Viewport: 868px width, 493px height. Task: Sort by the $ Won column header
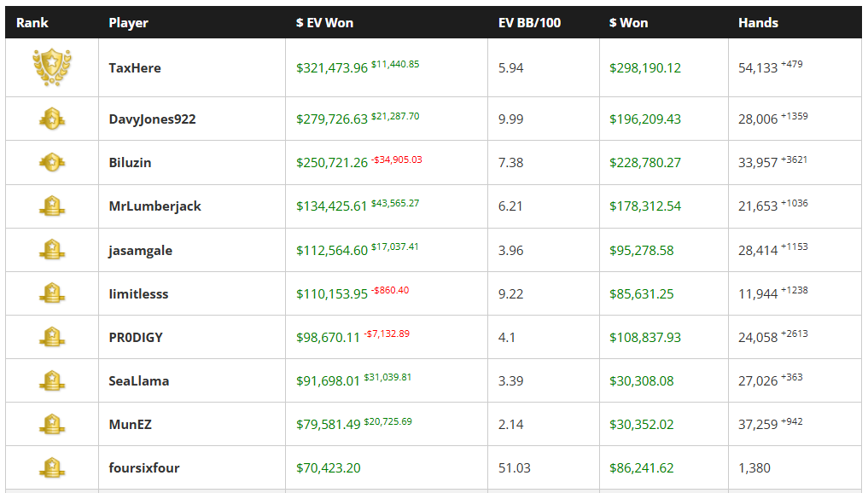(x=628, y=23)
